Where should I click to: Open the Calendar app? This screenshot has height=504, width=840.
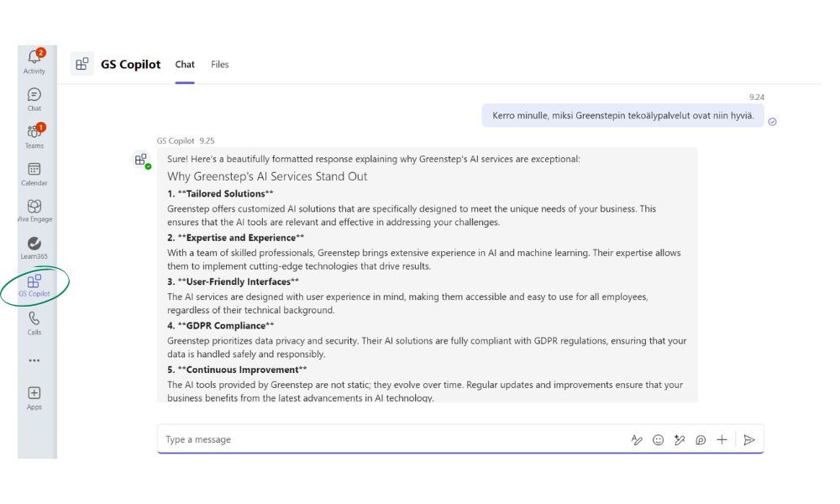tap(34, 174)
